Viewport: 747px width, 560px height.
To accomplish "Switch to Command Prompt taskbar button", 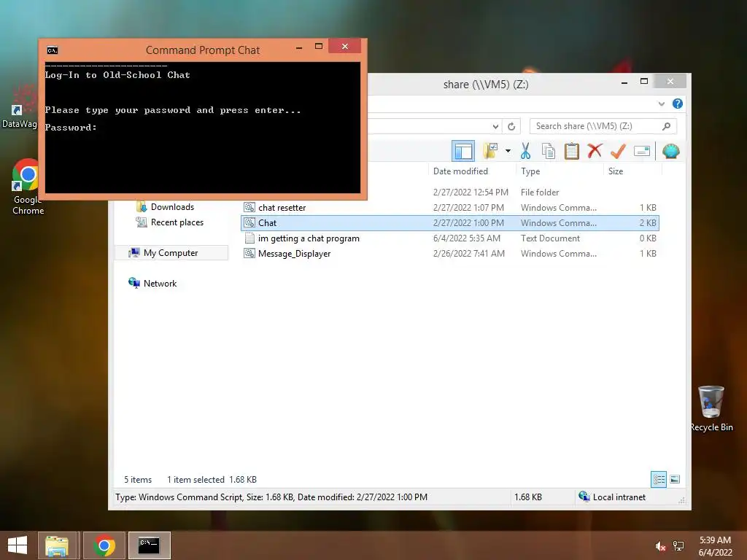I will pyautogui.click(x=149, y=545).
